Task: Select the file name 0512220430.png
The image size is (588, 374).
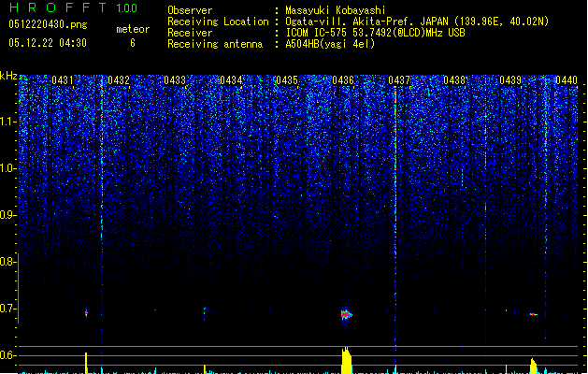Action: point(48,25)
